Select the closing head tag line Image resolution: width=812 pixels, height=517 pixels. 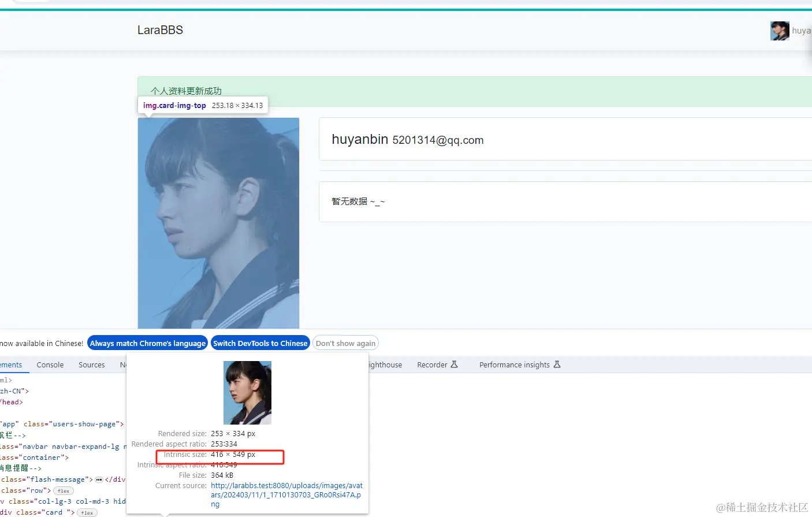(12, 402)
